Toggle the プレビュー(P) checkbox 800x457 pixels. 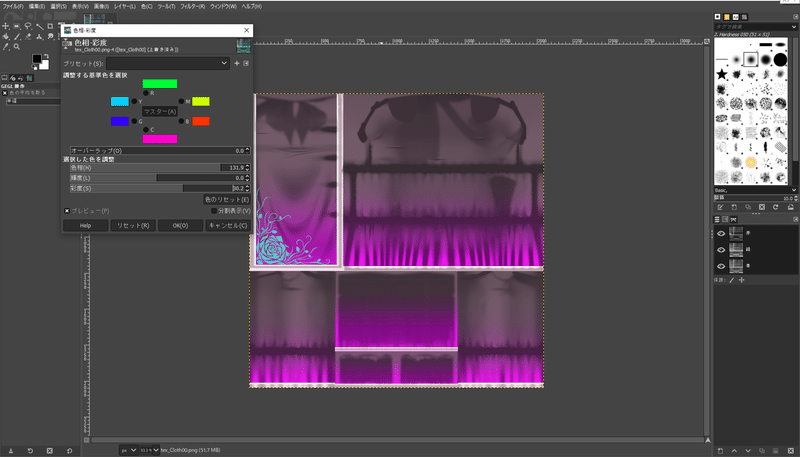click(x=67, y=211)
